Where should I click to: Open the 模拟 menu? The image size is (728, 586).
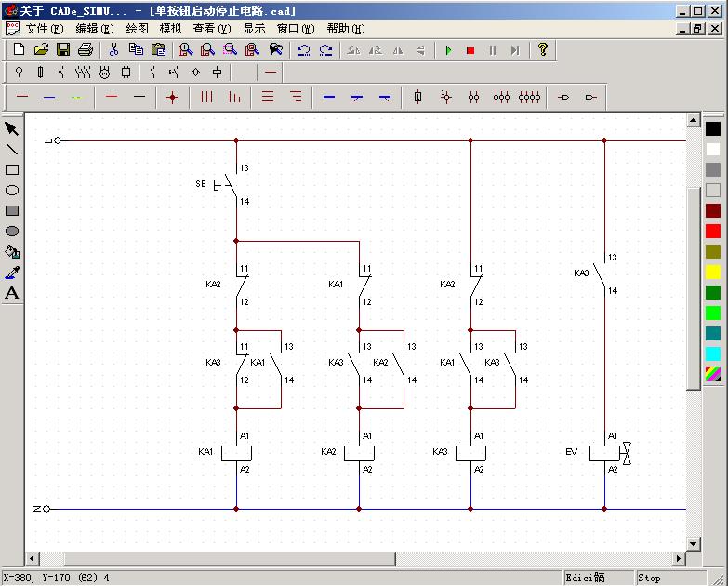coord(170,29)
